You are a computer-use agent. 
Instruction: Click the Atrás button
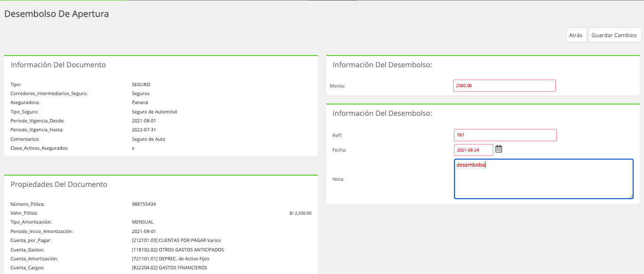point(577,35)
